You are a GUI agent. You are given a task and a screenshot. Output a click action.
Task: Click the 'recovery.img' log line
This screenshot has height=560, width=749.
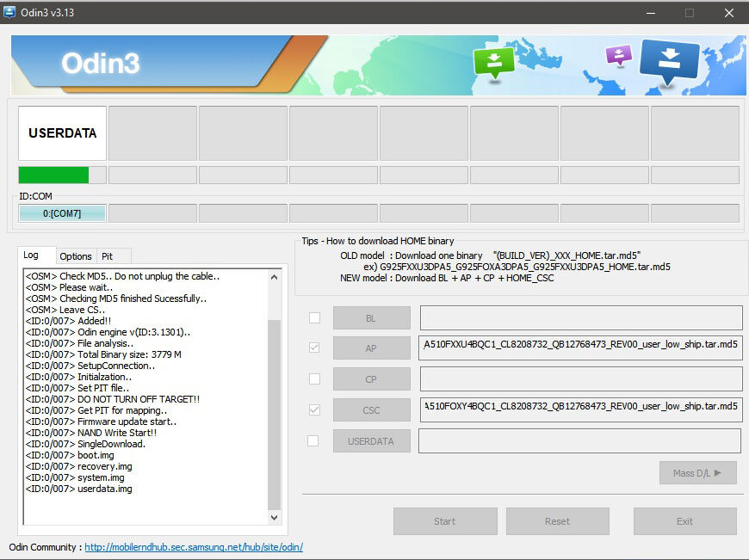79,466
